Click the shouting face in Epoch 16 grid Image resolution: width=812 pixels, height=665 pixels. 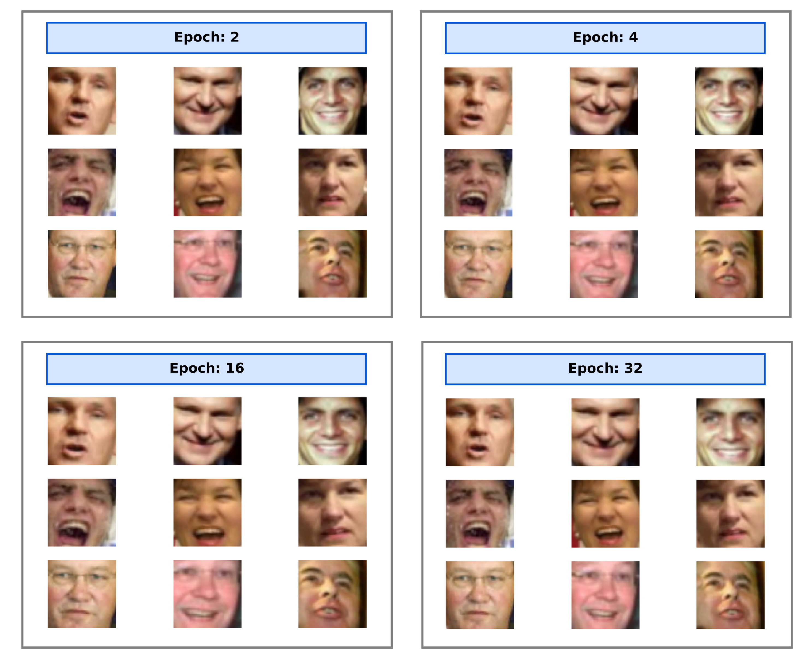[82, 512]
